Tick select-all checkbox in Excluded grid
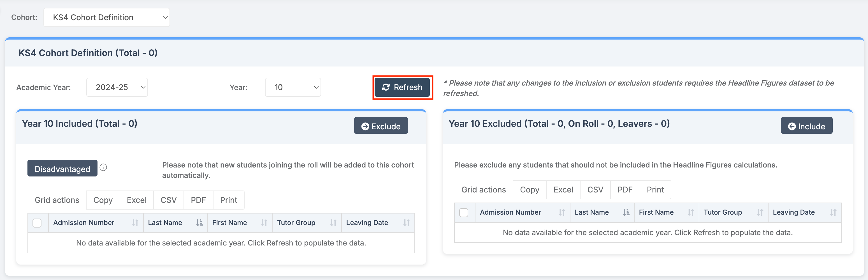 coord(464,213)
